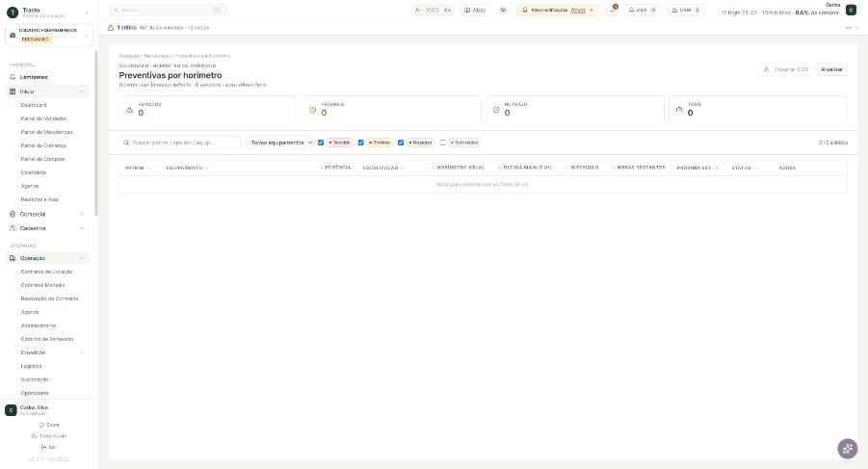868x469 pixels.
Task: Open Contratos de Locação in the sidebar
Action: click(46, 272)
